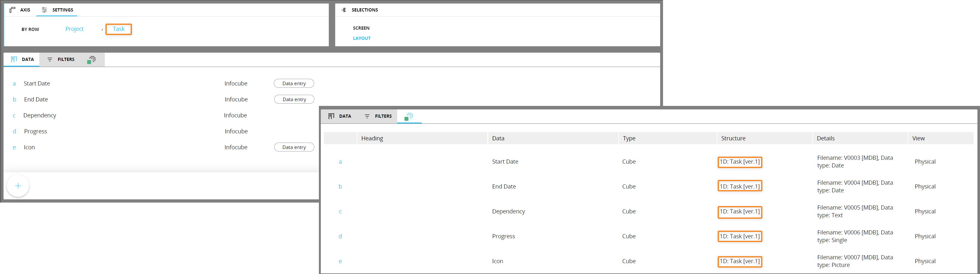Click the Structure column header

click(765, 138)
